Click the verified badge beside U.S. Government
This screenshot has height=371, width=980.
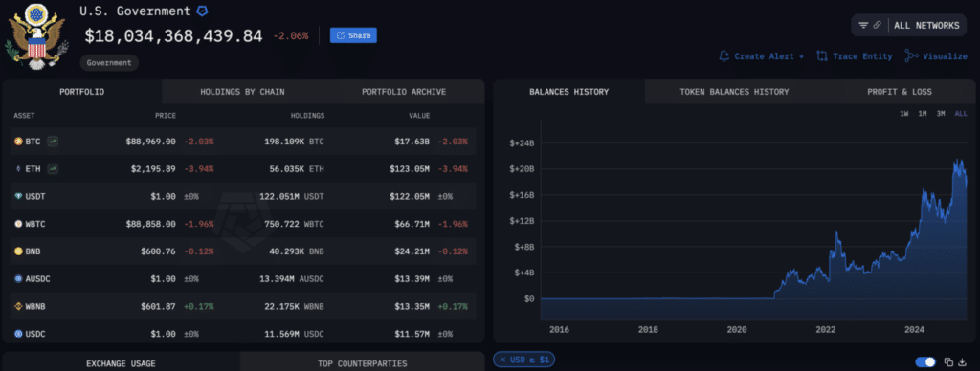pyautogui.click(x=202, y=11)
